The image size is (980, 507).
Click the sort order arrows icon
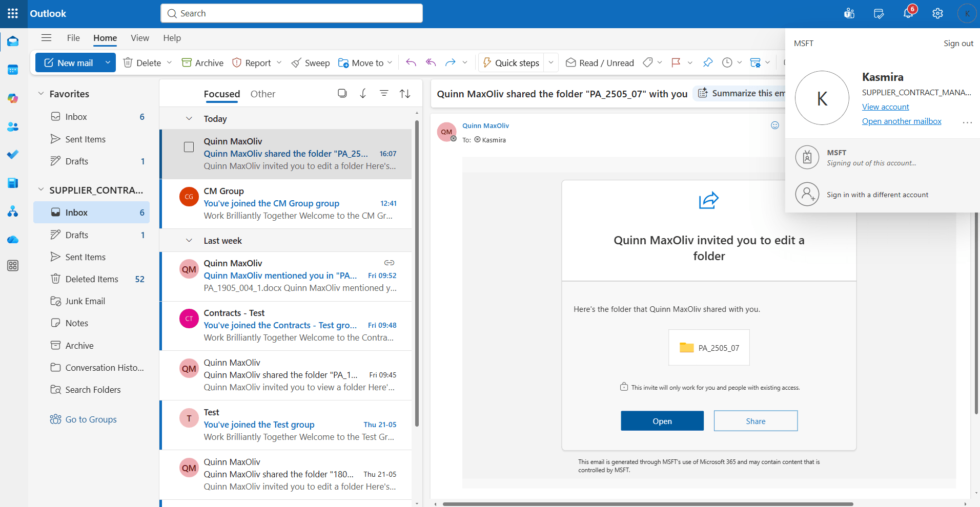[x=405, y=93]
